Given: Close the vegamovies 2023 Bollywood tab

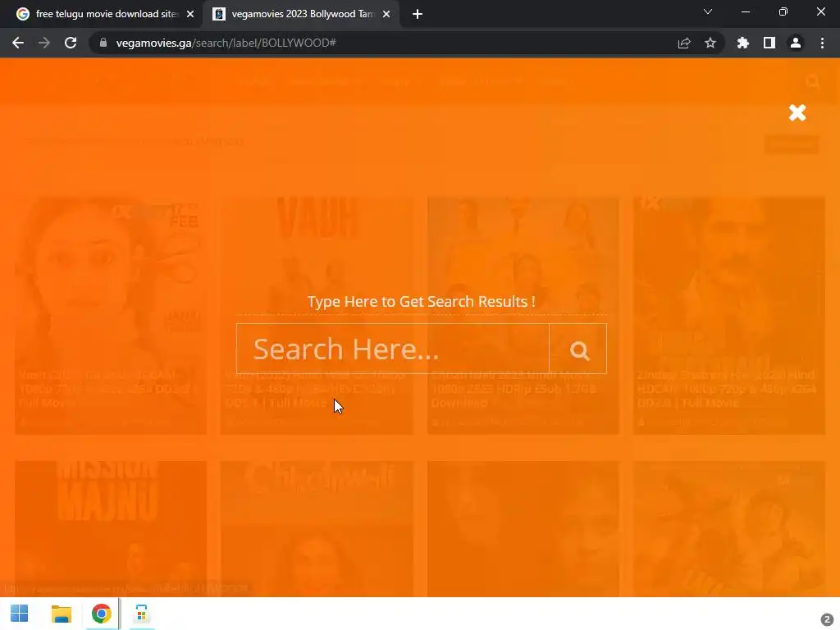Looking at the screenshot, I should [x=386, y=14].
